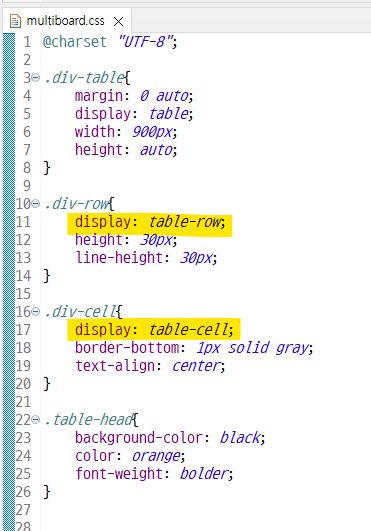Click line number 21 in the gutter
The height and width of the screenshot is (531, 371).
[x=23, y=402]
